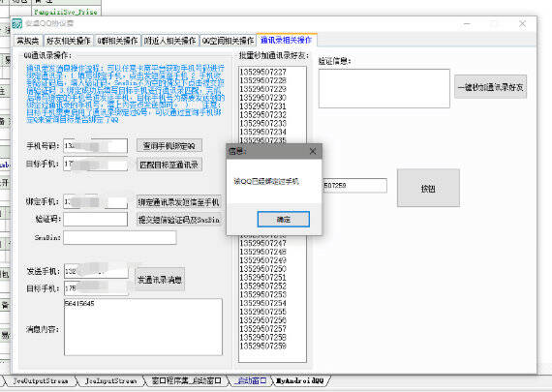
Task: Click the 发通讯录消息 button
Action: [x=160, y=280]
